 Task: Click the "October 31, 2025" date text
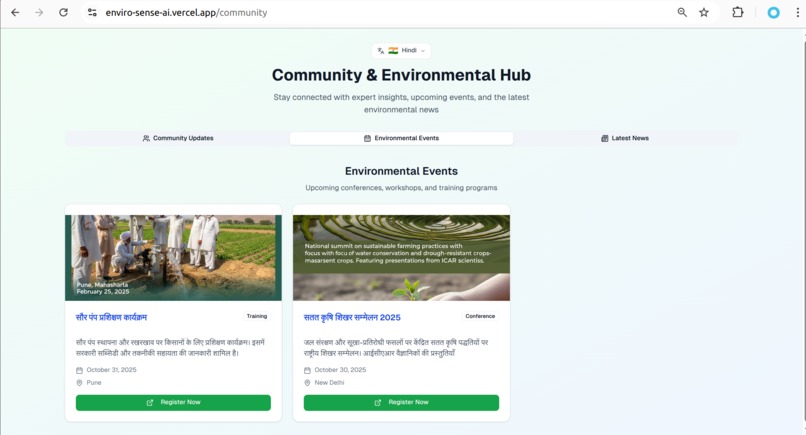pos(112,370)
